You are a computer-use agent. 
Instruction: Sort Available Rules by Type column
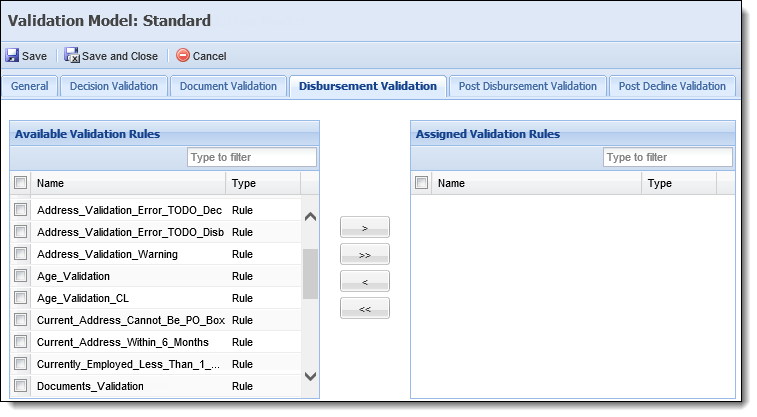(263, 183)
